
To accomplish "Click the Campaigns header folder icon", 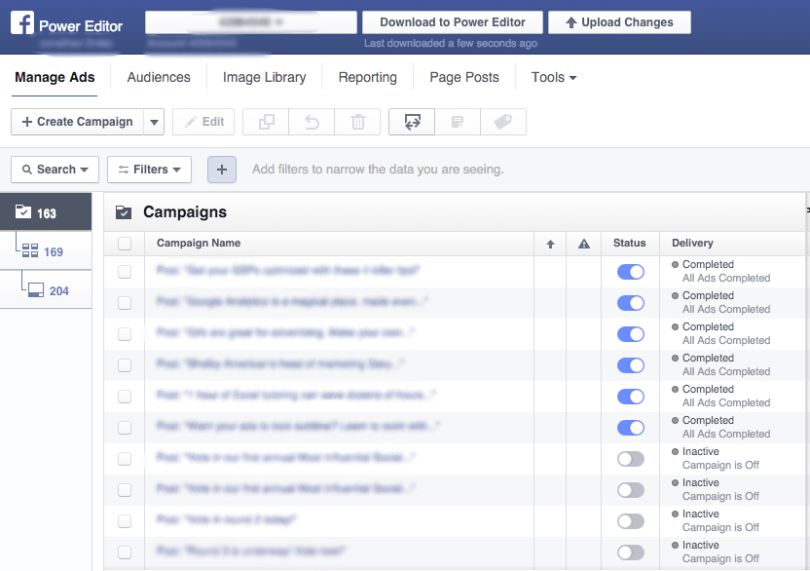I will [123, 212].
